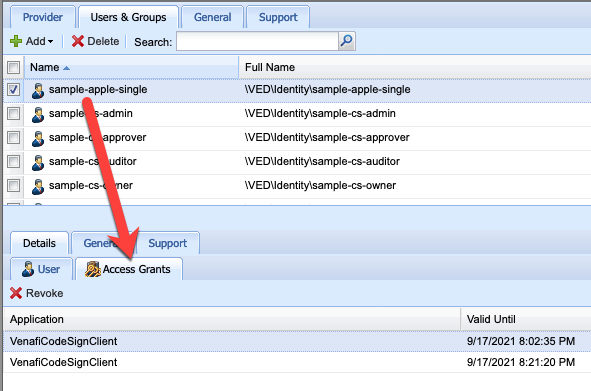The height and width of the screenshot is (391, 591).
Task: Uncheck the sample-apple-single checkbox
Action: tap(14, 90)
